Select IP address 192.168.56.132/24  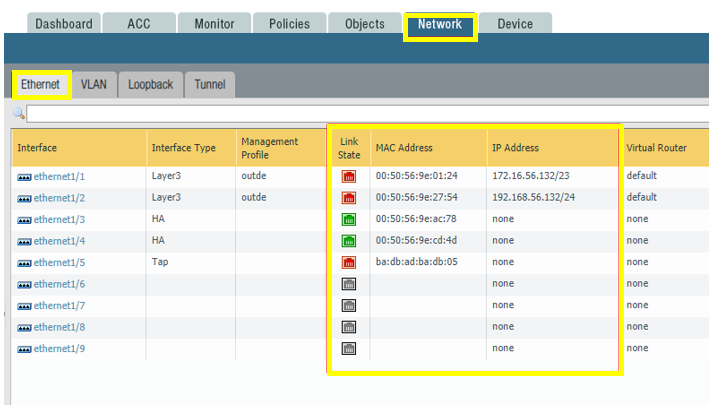tap(533, 197)
